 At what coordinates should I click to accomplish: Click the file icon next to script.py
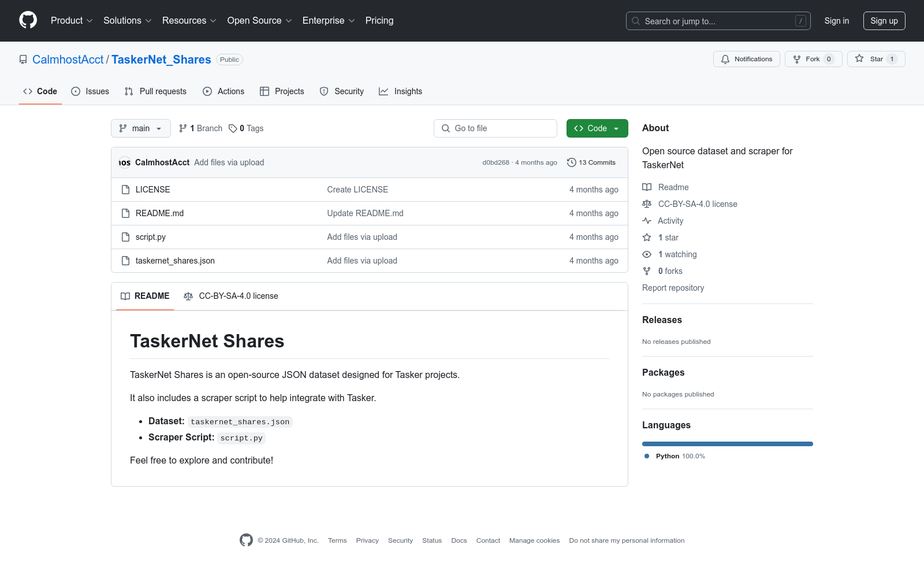click(x=126, y=237)
